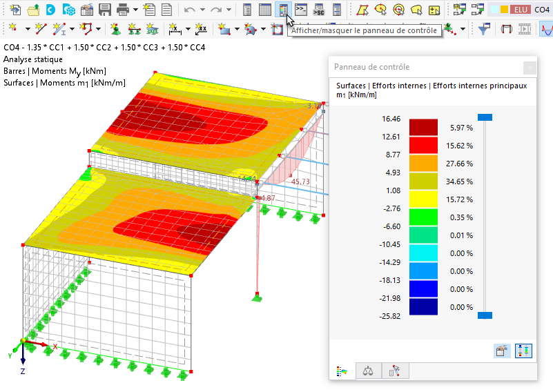
Task: Expand new surface type dropdown
Action: (237, 29)
